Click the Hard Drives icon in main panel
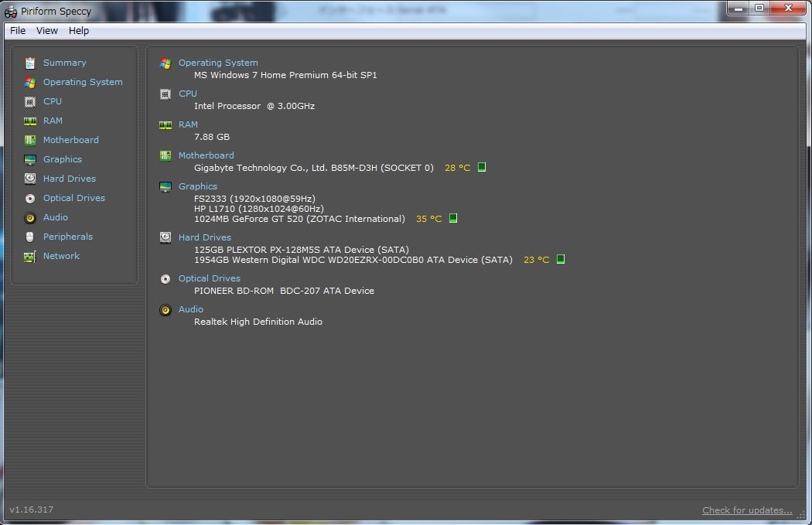The image size is (812, 525). point(165,237)
